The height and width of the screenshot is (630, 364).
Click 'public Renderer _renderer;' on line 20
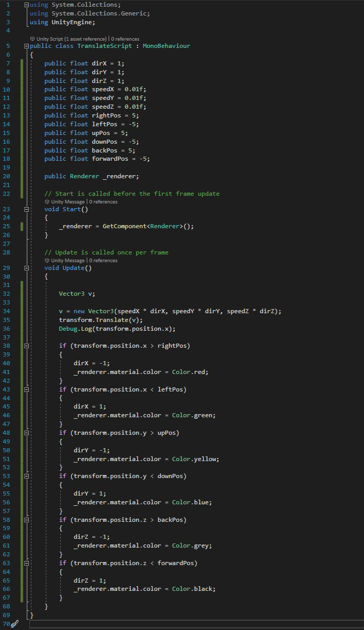point(92,176)
